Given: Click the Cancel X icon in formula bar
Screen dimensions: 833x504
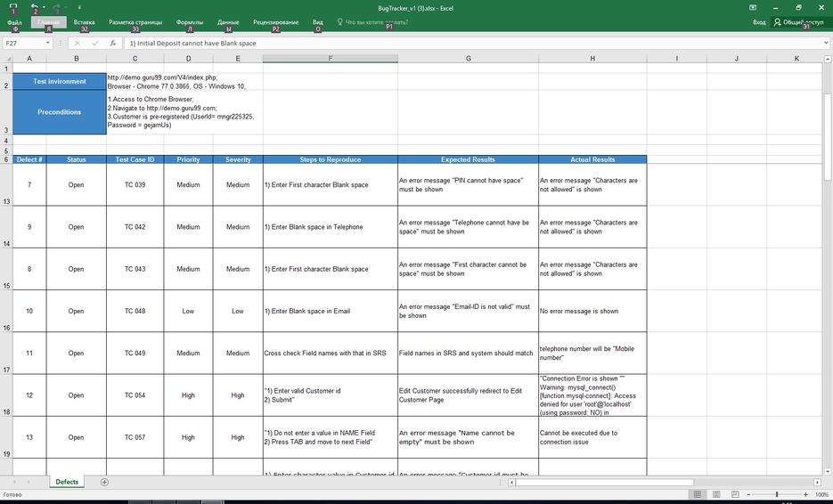Looking at the screenshot, I should [77, 43].
